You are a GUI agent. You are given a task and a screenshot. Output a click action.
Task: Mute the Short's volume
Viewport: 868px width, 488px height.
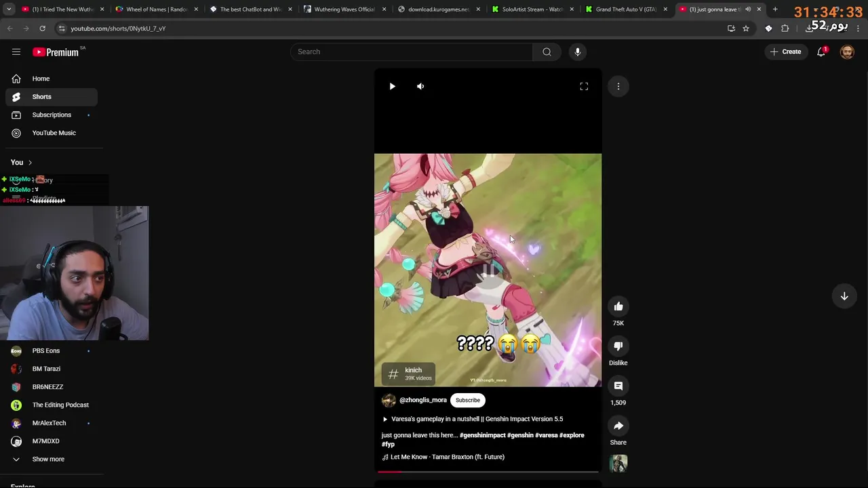pos(420,86)
